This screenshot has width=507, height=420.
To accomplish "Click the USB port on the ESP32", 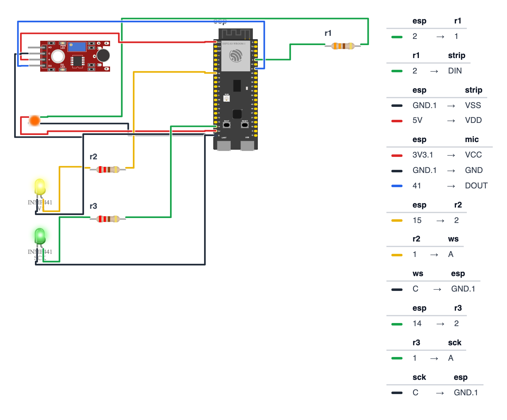I will [247, 145].
